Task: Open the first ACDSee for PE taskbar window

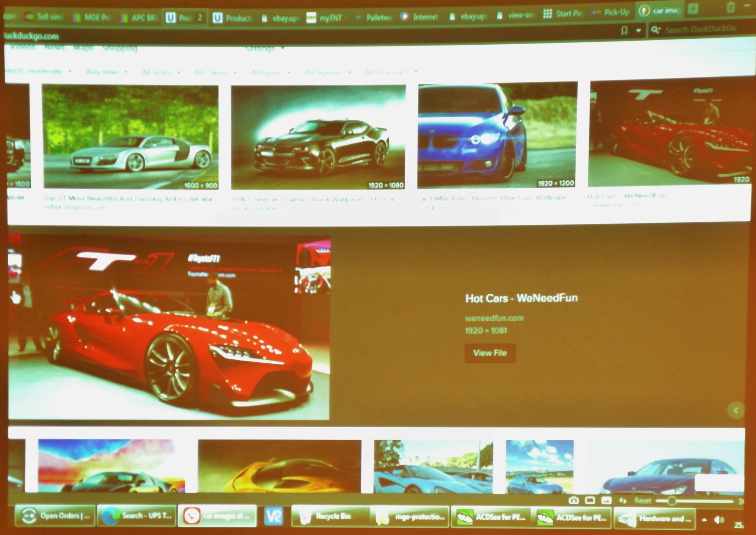Action: 491,518
